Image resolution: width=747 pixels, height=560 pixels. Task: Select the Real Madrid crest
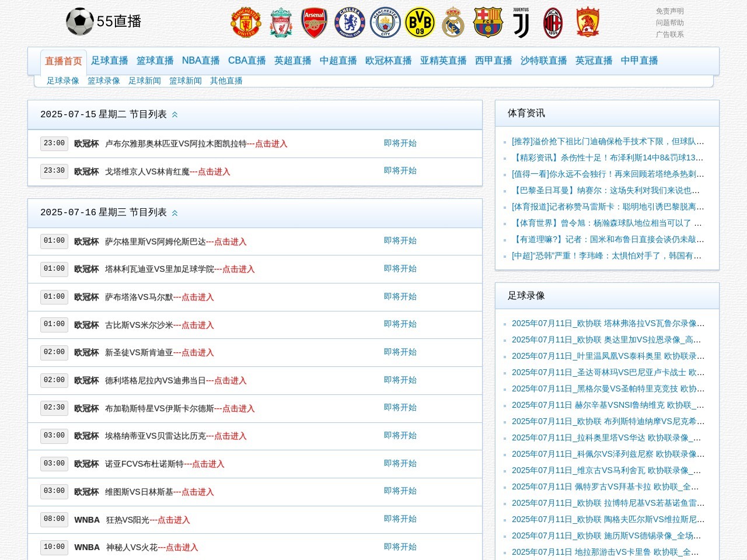[x=453, y=23]
